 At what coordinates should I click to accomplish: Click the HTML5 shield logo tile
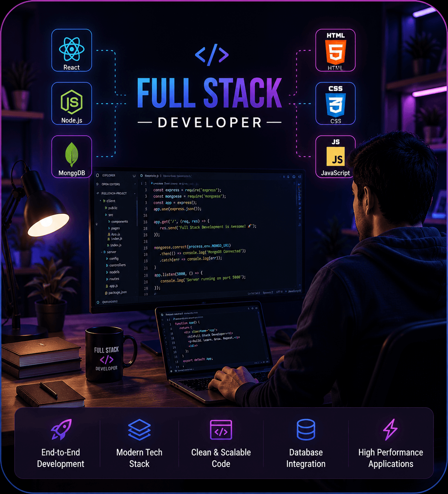(x=335, y=50)
